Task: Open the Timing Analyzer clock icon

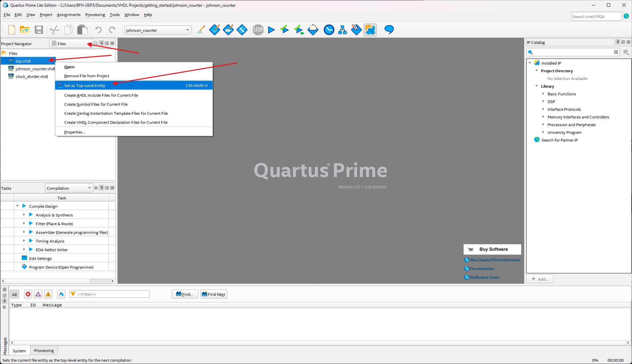Action: pos(329,30)
